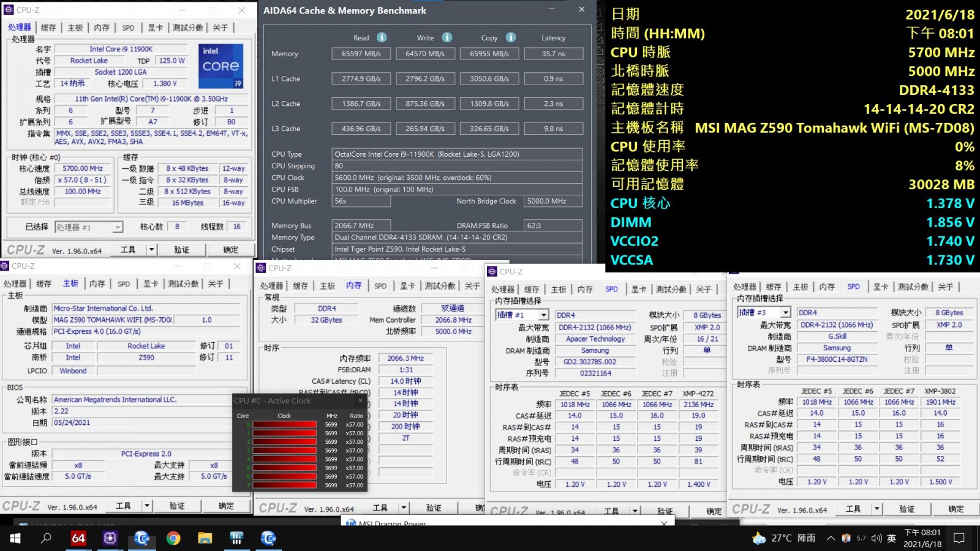Click the Copy info icon in AIDA64

pyautogui.click(x=511, y=37)
